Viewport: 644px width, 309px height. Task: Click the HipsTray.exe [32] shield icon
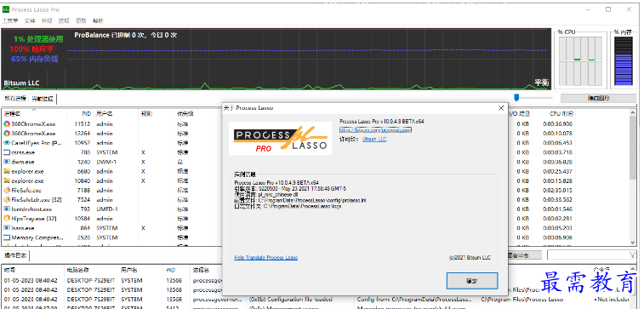click(x=7, y=219)
